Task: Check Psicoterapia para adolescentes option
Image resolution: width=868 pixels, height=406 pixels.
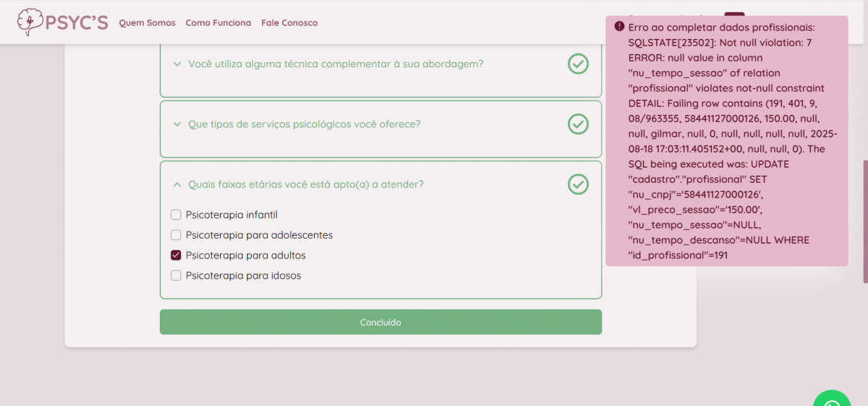Action: click(x=176, y=235)
